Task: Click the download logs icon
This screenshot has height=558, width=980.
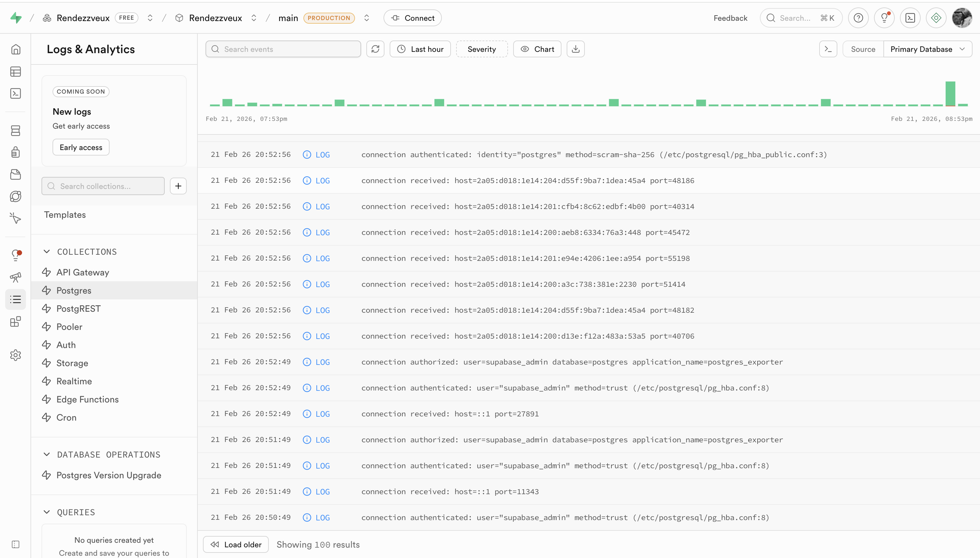Action: click(x=575, y=49)
